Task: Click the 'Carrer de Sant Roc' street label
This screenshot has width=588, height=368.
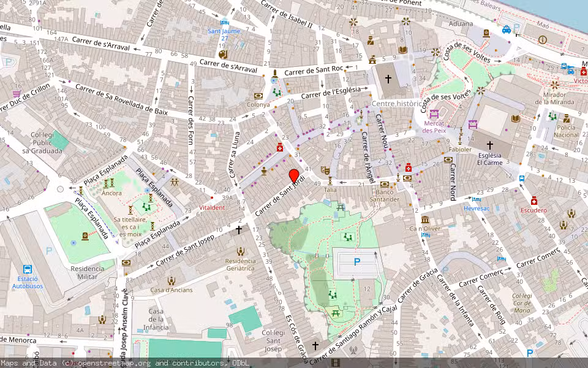Action: (314, 71)
